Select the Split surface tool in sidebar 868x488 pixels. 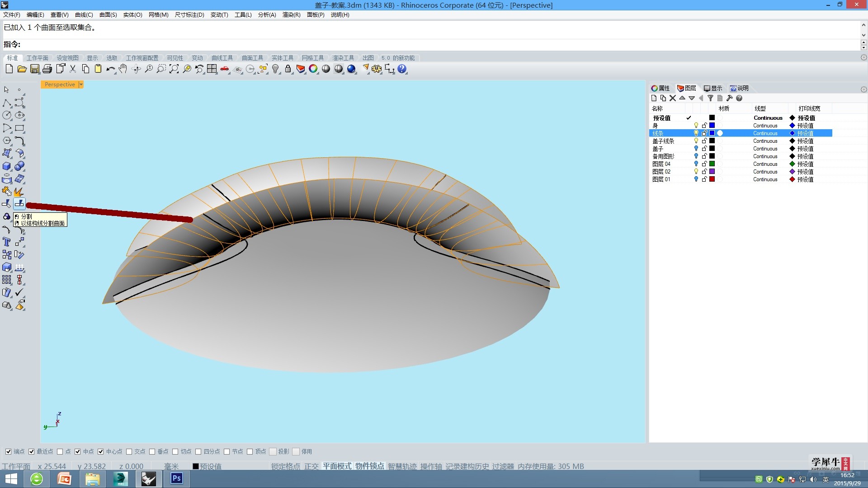click(x=19, y=204)
